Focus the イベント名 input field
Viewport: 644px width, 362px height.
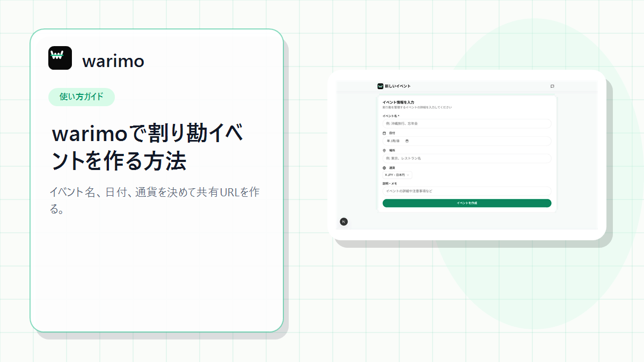tap(467, 123)
